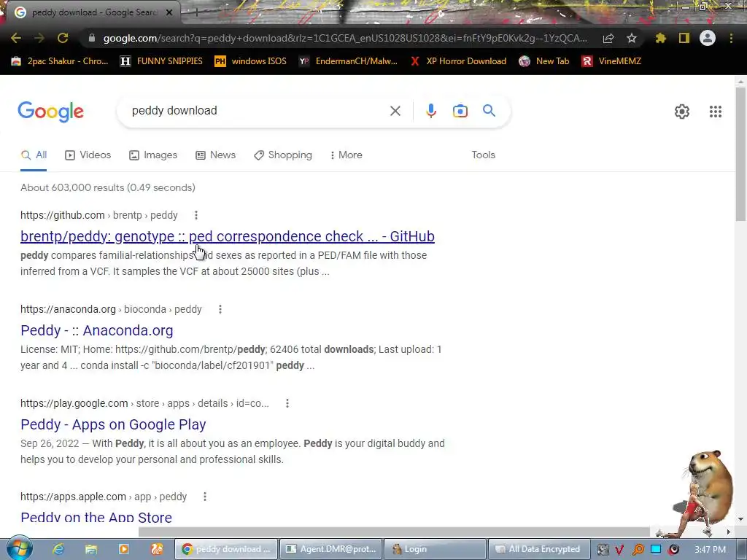Submit search with the magnifier icon
747x560 pixels.
click(x=489, y=111)
